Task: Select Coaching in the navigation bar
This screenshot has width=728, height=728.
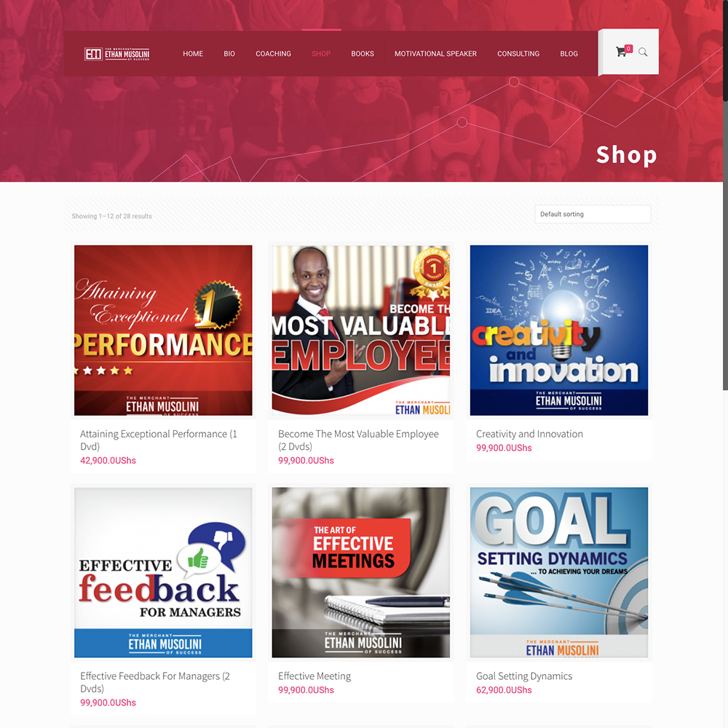Action: coord(274,54)
